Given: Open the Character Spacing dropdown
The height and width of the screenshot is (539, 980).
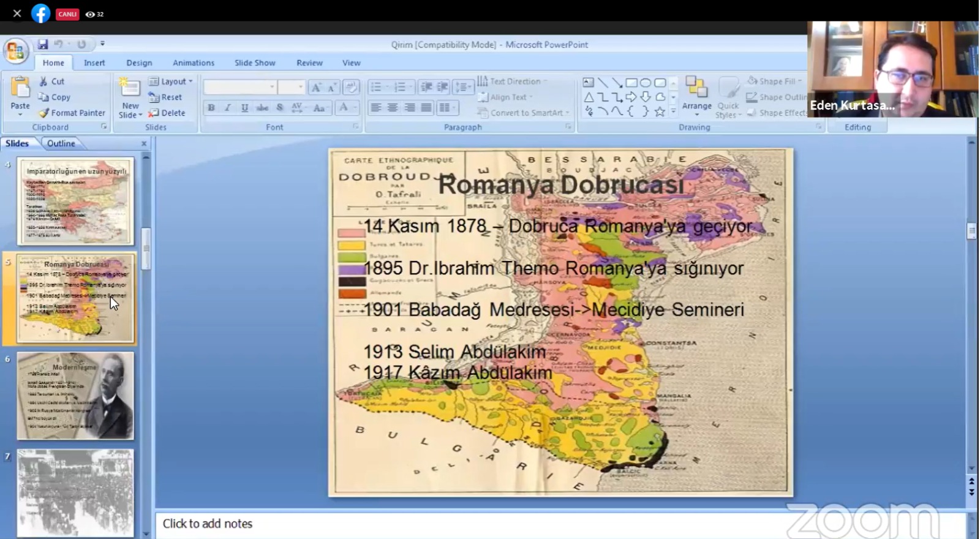Looking at the screenshot, I should tap(298, 108).
